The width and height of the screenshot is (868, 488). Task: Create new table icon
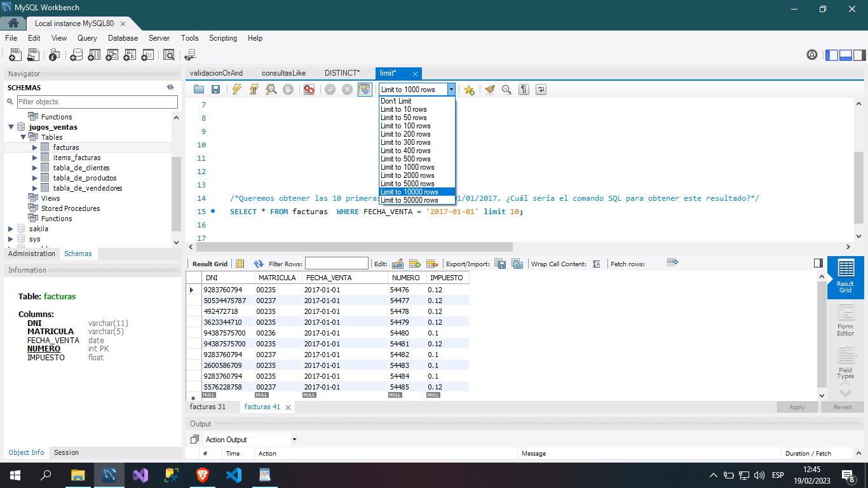[94, 55]
